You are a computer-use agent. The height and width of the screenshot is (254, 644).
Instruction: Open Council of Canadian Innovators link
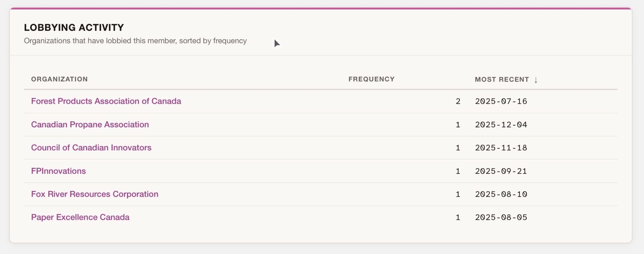(91, 148)
